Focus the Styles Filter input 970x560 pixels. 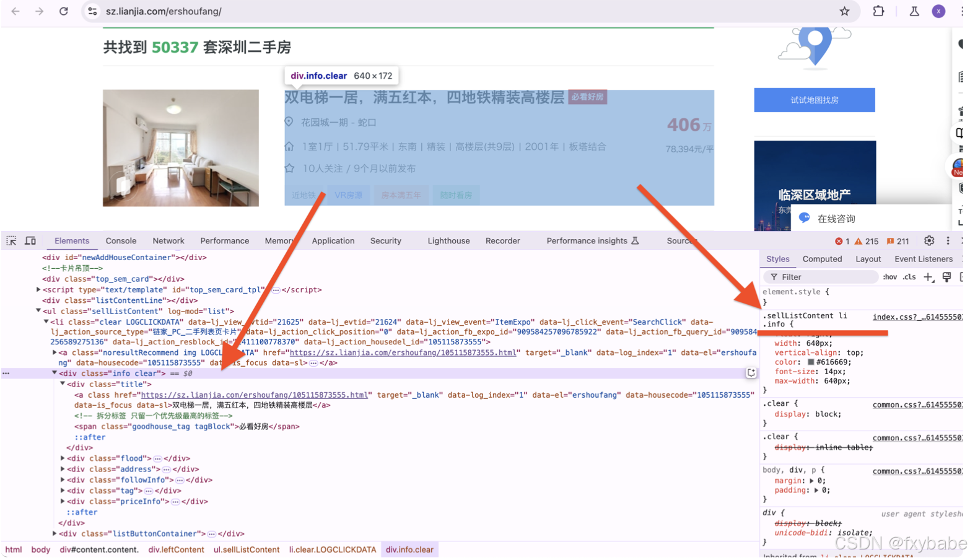pos(821,278)
